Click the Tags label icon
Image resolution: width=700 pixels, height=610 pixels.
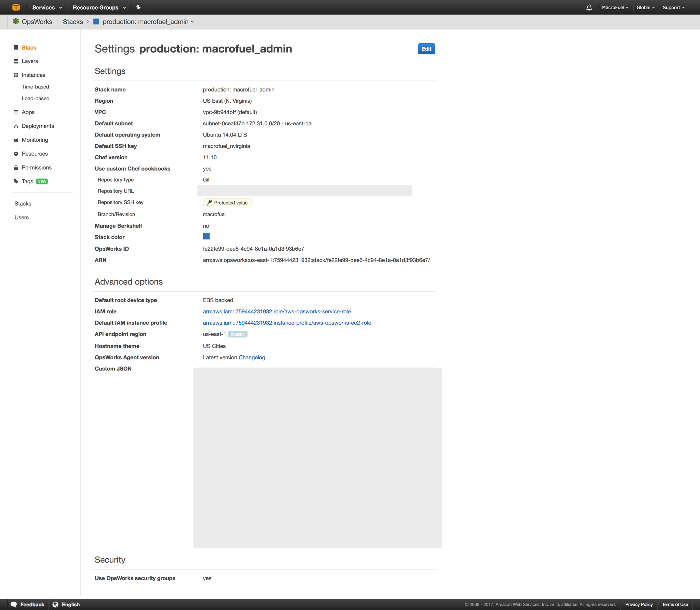pos(16,181)
